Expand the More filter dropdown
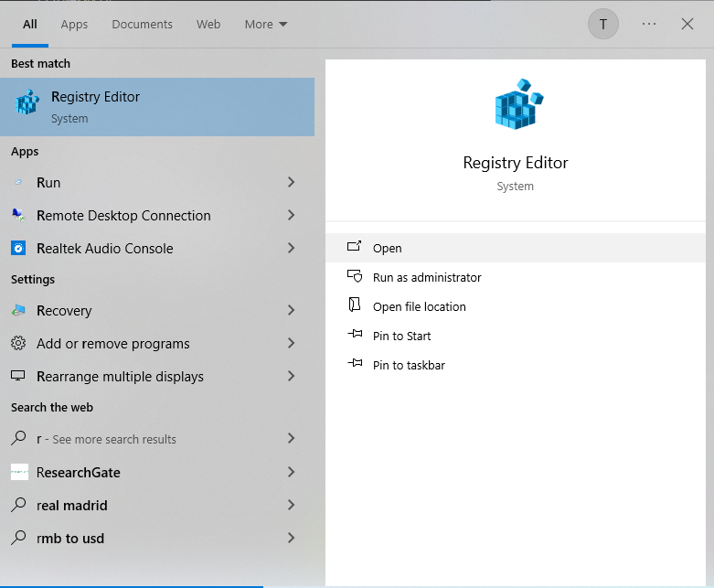The height and width of the screenshot is (588, 714). point(265,25)
